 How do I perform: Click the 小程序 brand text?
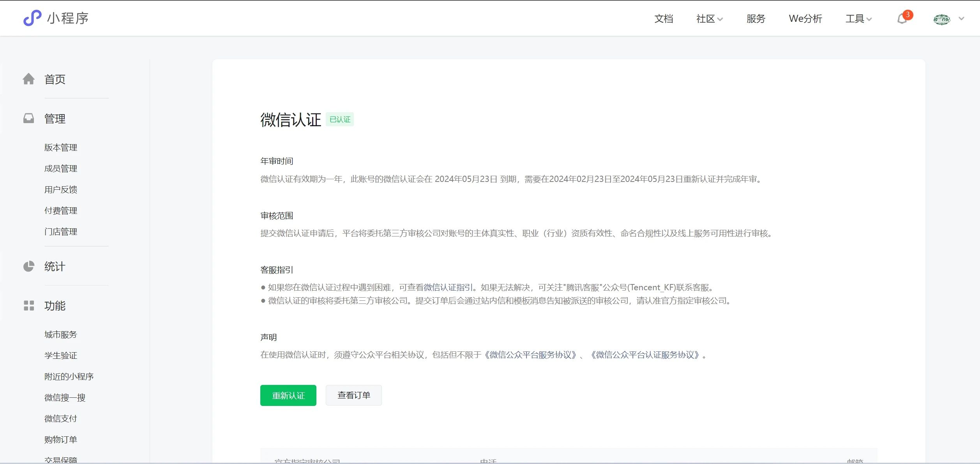pos(68,18)
